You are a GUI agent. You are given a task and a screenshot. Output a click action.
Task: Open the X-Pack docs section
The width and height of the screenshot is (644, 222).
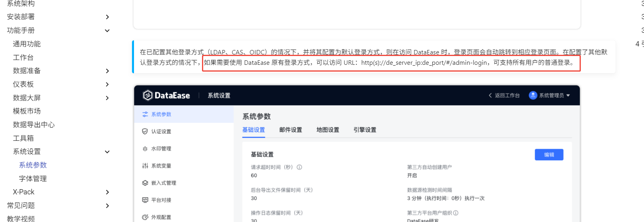tap(24, 192)
